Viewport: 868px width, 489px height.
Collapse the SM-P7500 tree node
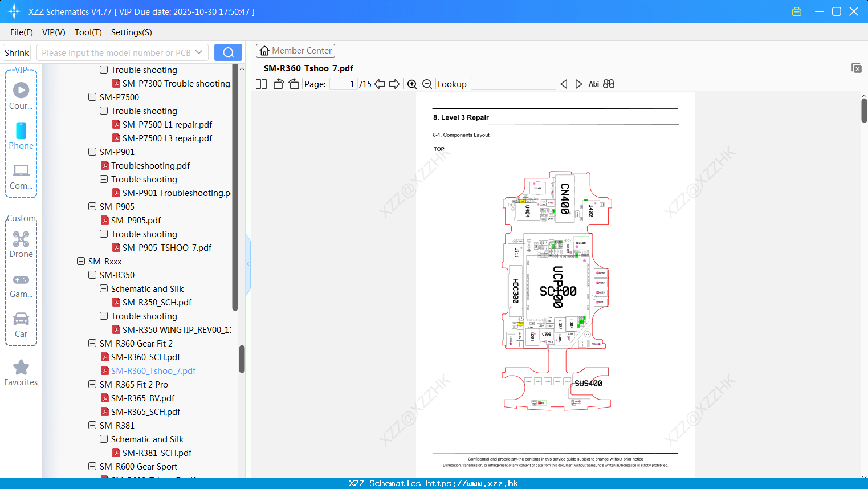click(x=92, y=97)
